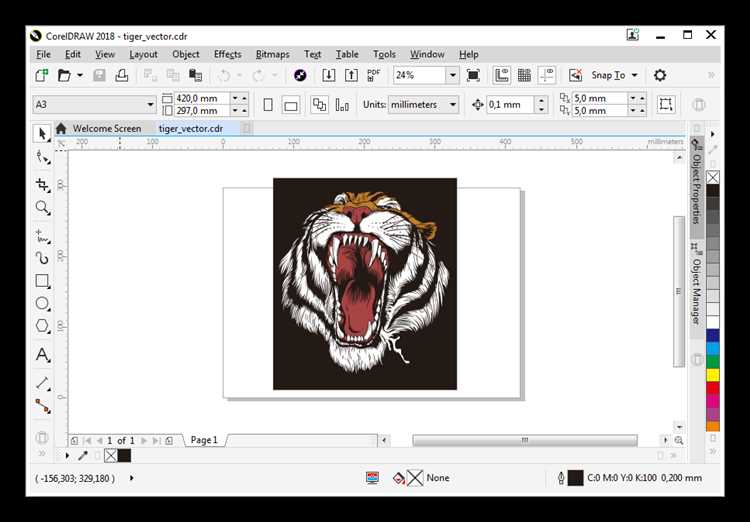Toggle All pages layout button
This screenshot has width=750, height=522.
tap(319, 104)
